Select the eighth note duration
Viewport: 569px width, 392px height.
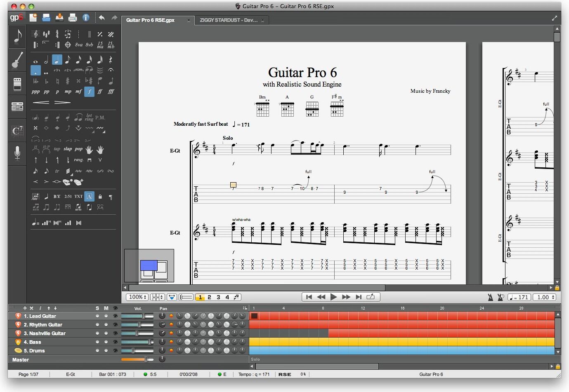[68, 60]
